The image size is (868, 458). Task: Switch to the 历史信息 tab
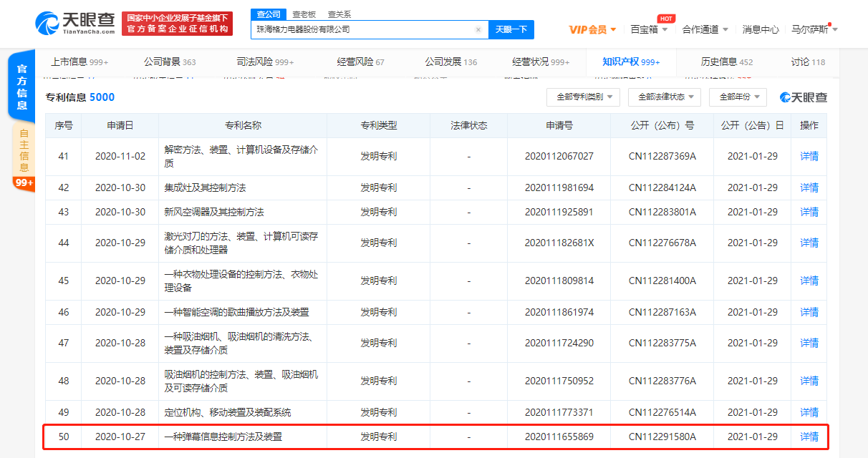click(x=727, y=62)
